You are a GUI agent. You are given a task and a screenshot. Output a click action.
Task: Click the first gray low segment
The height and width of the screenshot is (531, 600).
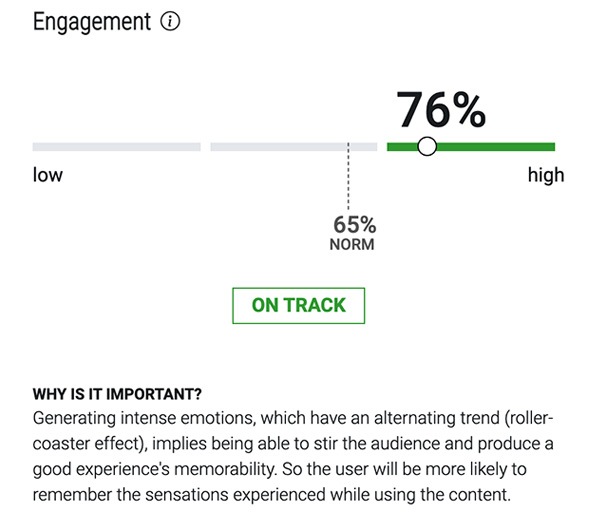[117, 147]
